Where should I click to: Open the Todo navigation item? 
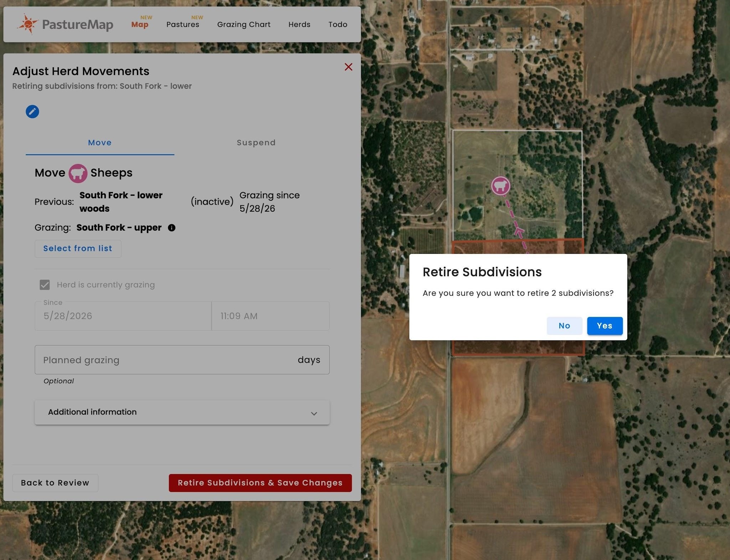point(338,24)
